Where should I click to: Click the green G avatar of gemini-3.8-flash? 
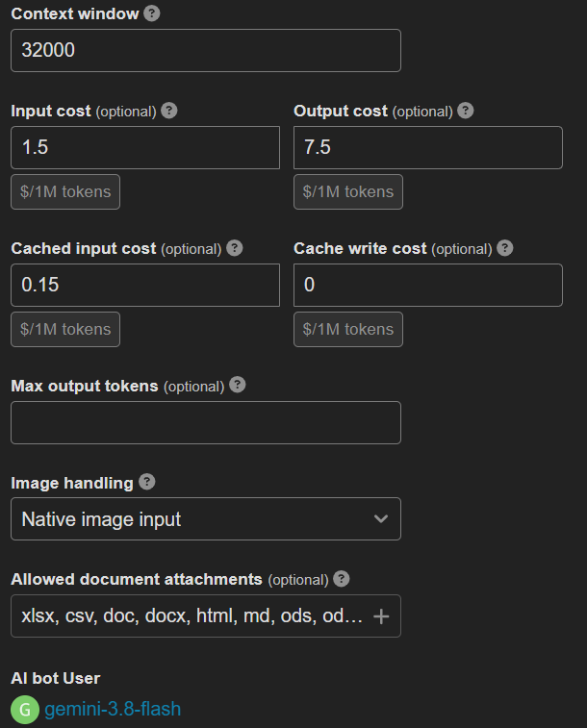(x=25, y=710)
